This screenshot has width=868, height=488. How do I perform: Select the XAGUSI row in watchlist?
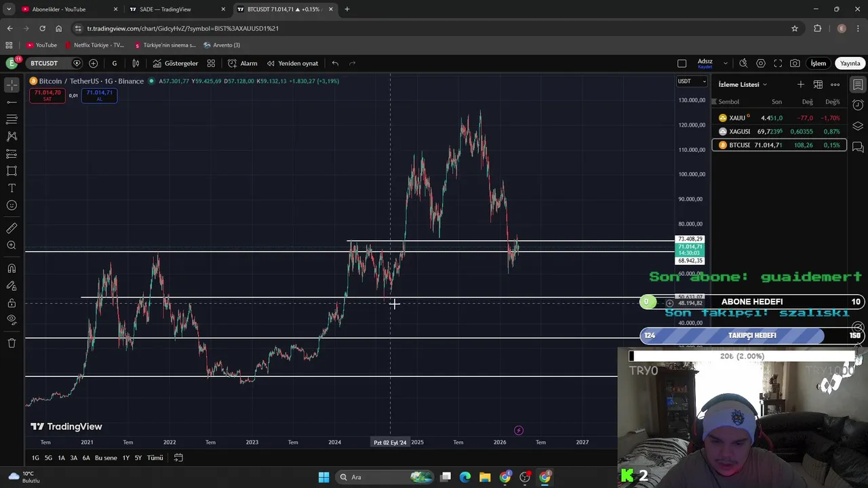[x=779, y=131]
